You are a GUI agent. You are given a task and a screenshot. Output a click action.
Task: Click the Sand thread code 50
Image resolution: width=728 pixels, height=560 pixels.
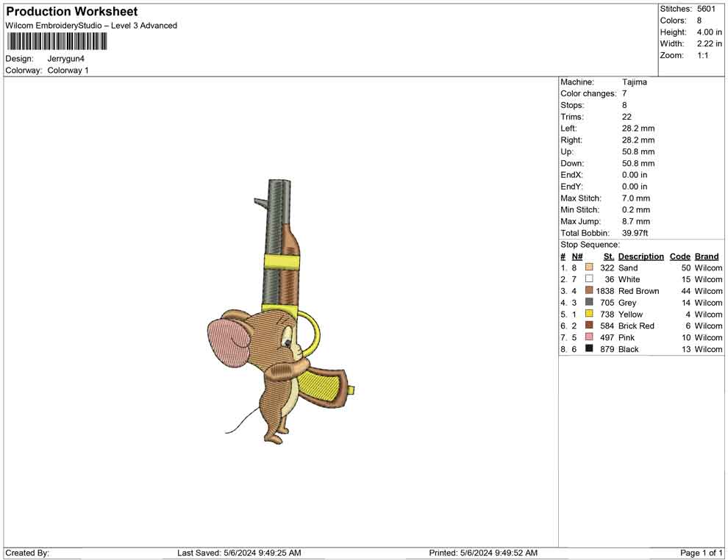click(686, 268)
